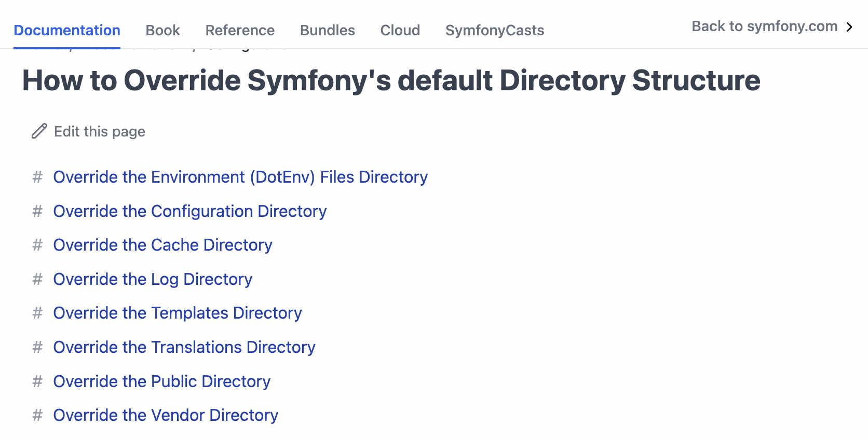868x439 pixels.
Task: Click the hash icon beside Translations Directory
Action: tap(37, 347)
